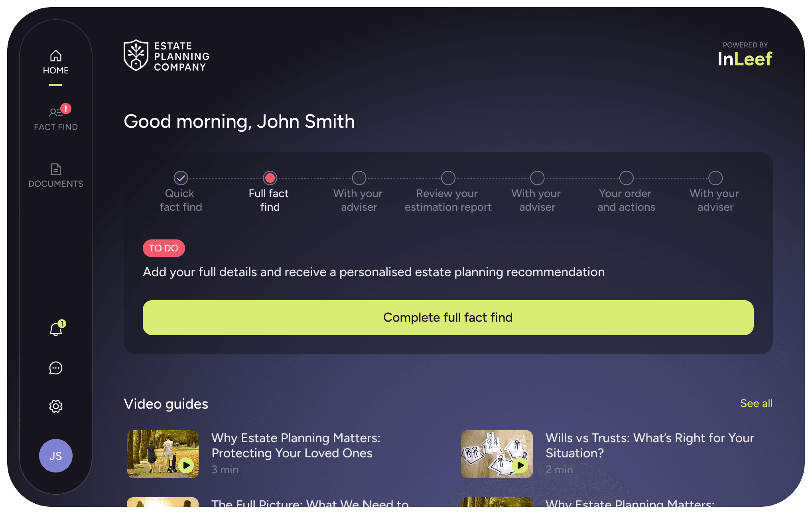The image size is (812, 514).
Task: Open the chat messages icon
Action: 56,368
